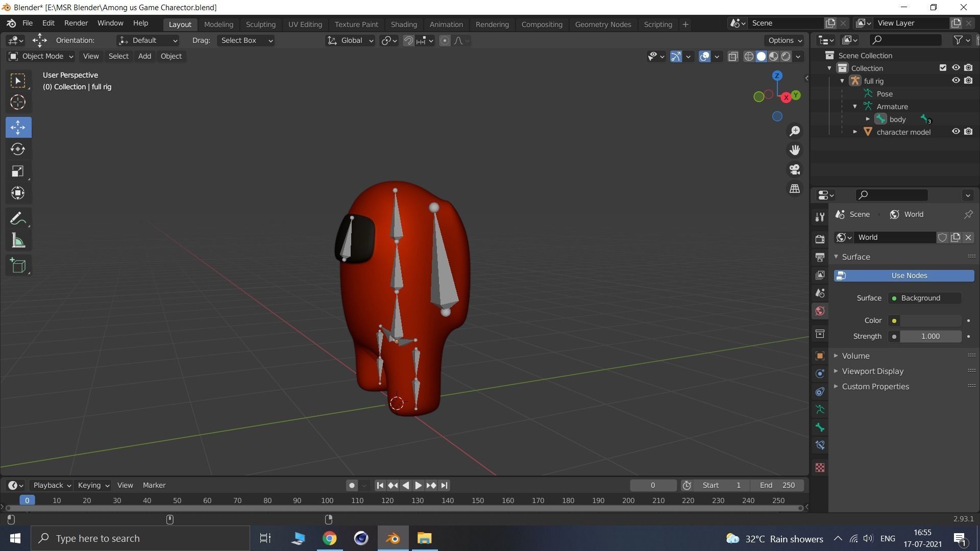Disable character model in renders camera icon

tap(968, 132)
